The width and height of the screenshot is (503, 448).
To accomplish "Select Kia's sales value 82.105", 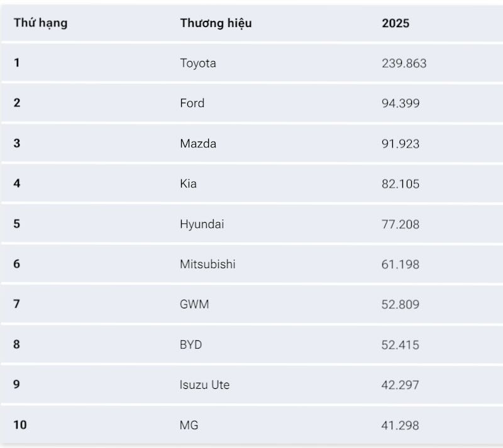I will (401, 184).
